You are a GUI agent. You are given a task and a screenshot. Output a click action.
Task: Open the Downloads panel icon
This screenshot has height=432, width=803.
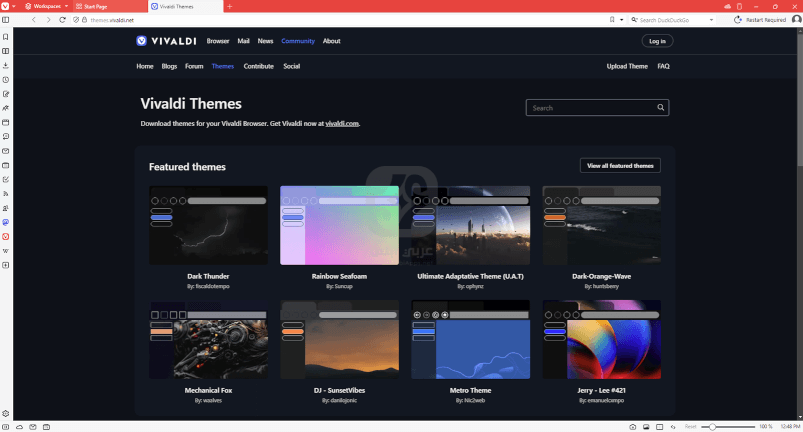tap(6, 66)
